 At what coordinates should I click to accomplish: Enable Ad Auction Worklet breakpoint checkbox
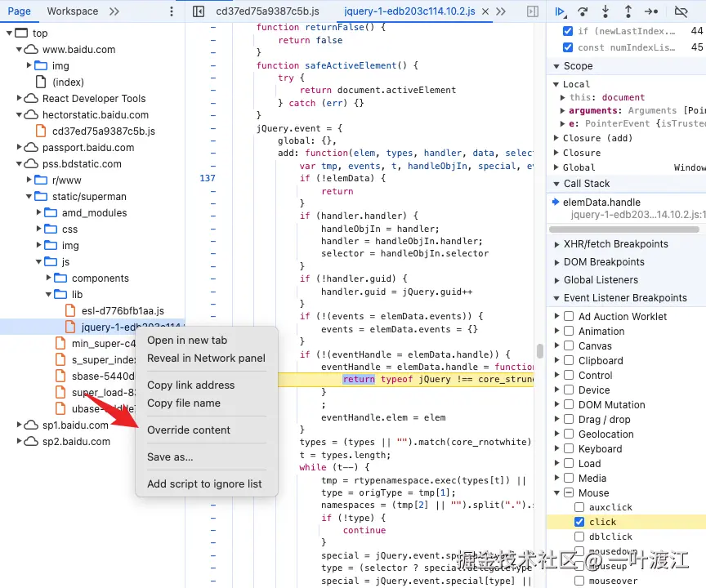[x=569, y=316]
